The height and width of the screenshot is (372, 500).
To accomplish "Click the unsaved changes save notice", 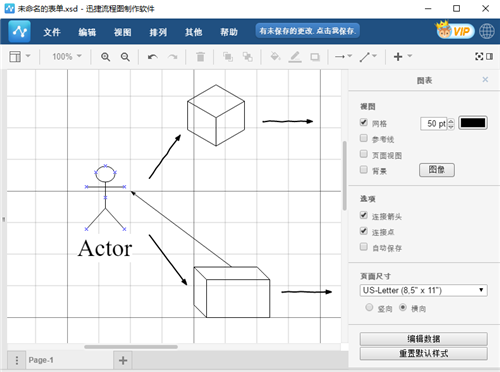I will [x=307, y=31].
